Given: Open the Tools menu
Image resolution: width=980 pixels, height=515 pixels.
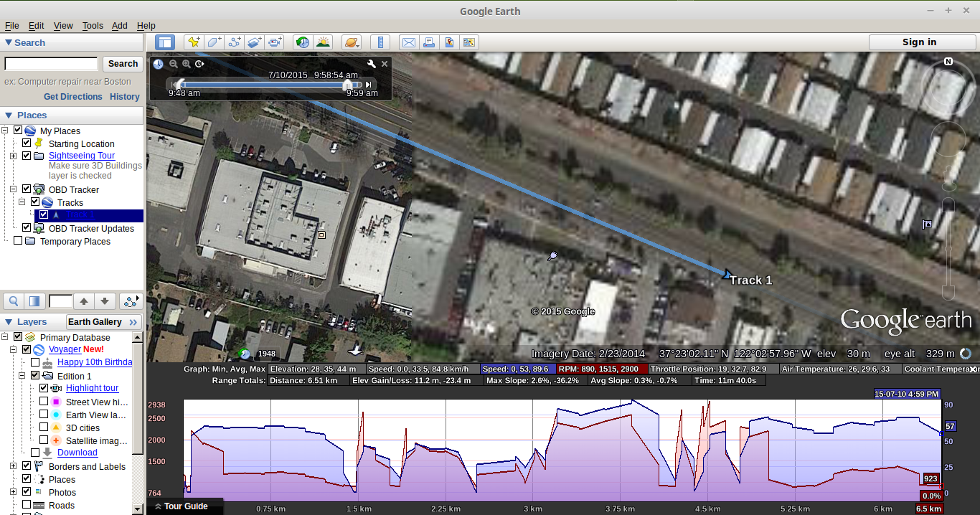Looking at the screenshot, I should [93, 25].
